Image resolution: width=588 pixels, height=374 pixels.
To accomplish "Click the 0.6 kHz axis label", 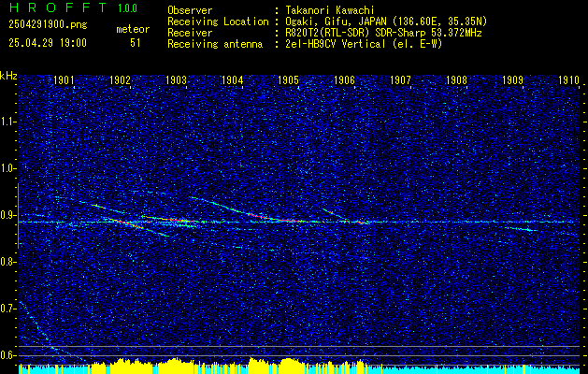I will 7,355.
